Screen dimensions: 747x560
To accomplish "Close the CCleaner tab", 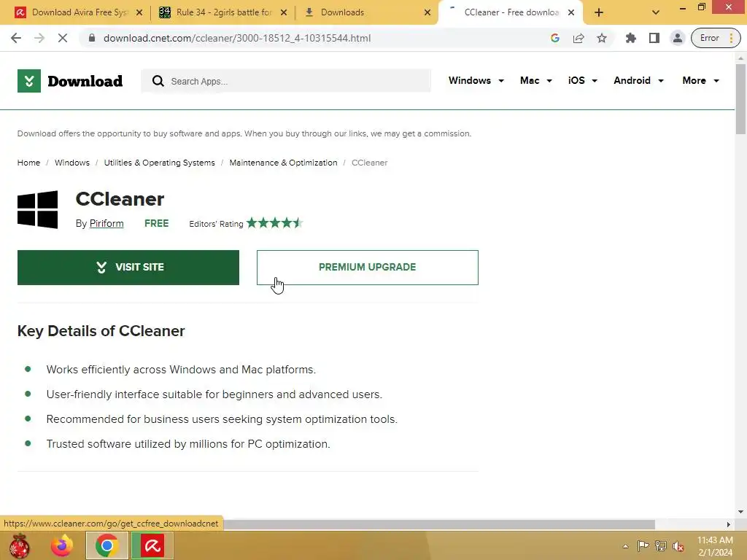I will [x=571, y=12].
